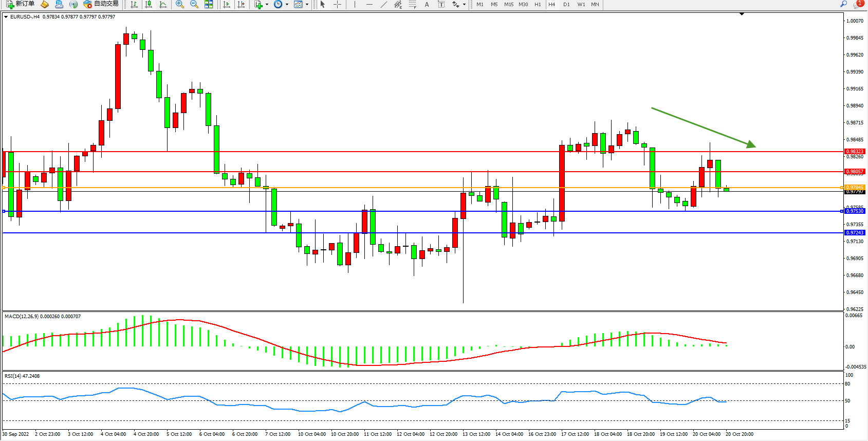Viewport: 868px width, 441px height.
Task: Select the crosshair tool
Action: [x=337, y=4]
